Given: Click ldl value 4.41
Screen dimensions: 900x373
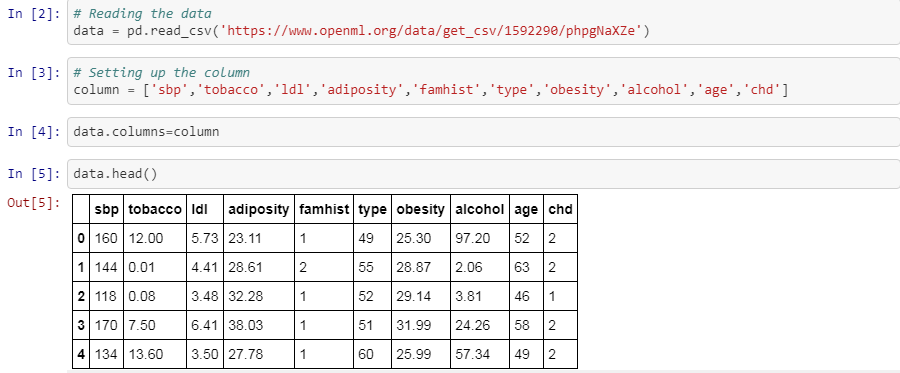Looking at the screenshot, I should pos(204,267).
